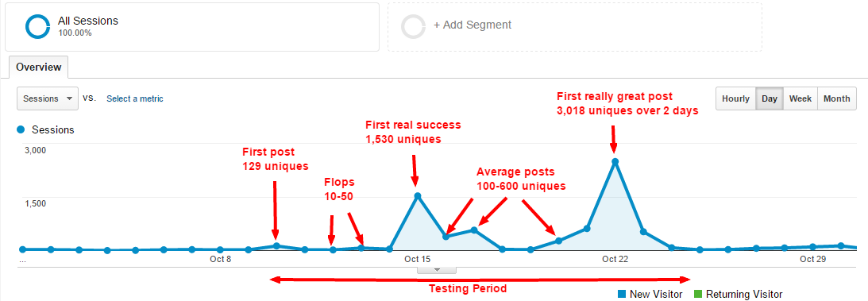Switch graph to Day view
The image size is (868, 301).
tap(770, 98)
